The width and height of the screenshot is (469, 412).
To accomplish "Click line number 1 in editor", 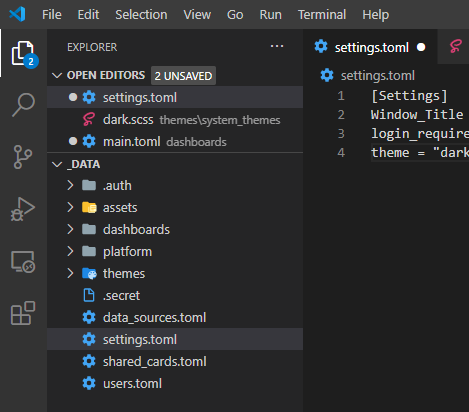I will point(341,96).
